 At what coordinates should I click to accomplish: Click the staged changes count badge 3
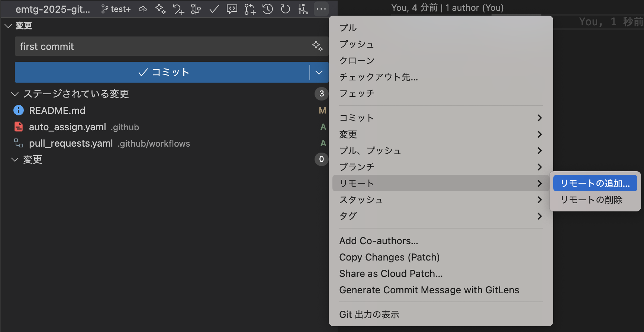point(322,94)
